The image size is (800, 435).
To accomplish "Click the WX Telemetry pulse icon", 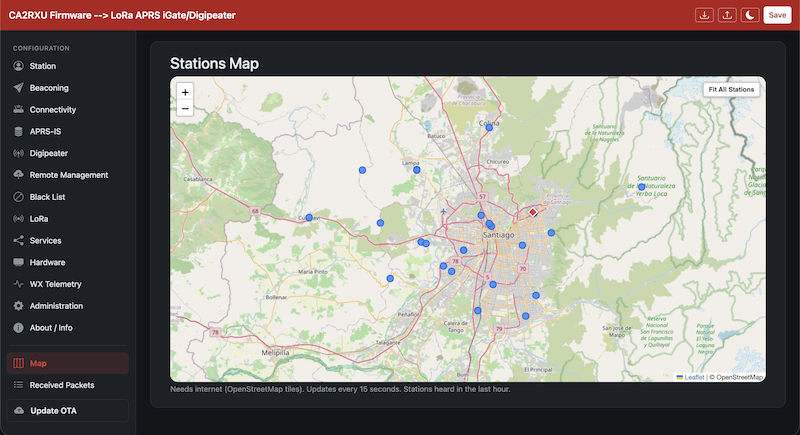I will pyautogui.click(x=18, y=284).
